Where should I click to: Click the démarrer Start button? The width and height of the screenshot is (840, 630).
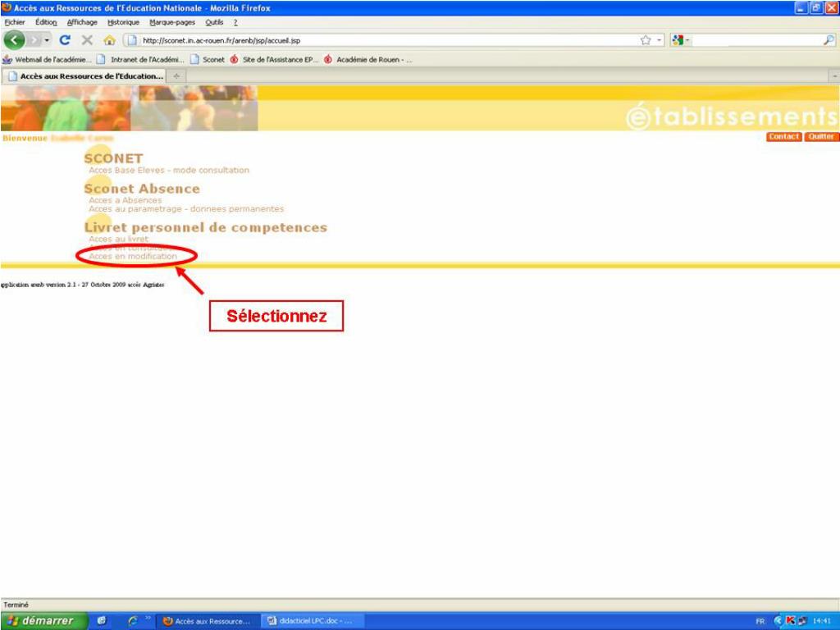click(x=44, y=621)
